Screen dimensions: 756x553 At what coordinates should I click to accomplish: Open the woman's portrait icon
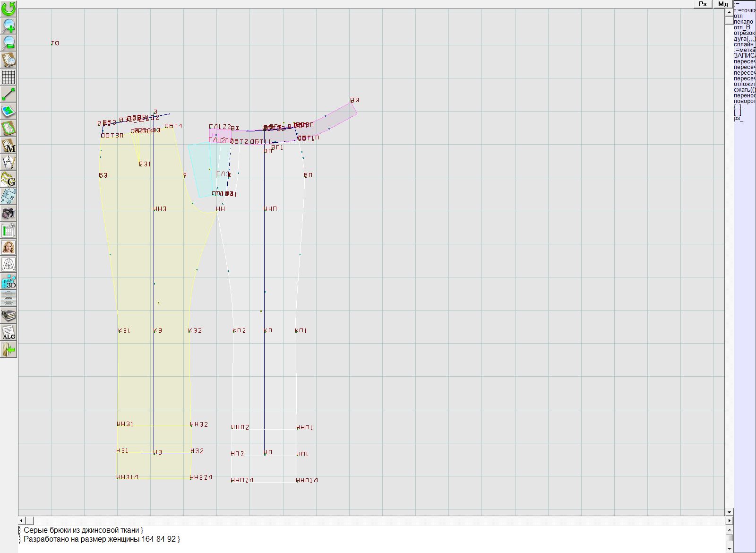(x=9, y=247)
